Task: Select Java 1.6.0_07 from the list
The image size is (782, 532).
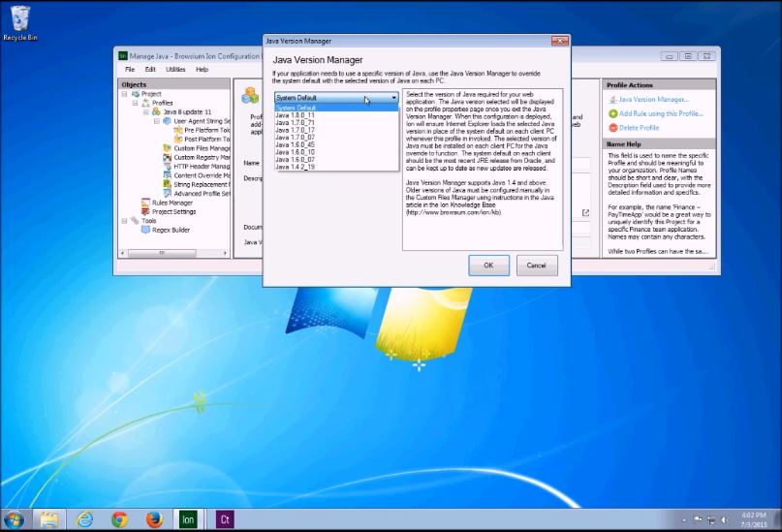Action: point(336,160)
